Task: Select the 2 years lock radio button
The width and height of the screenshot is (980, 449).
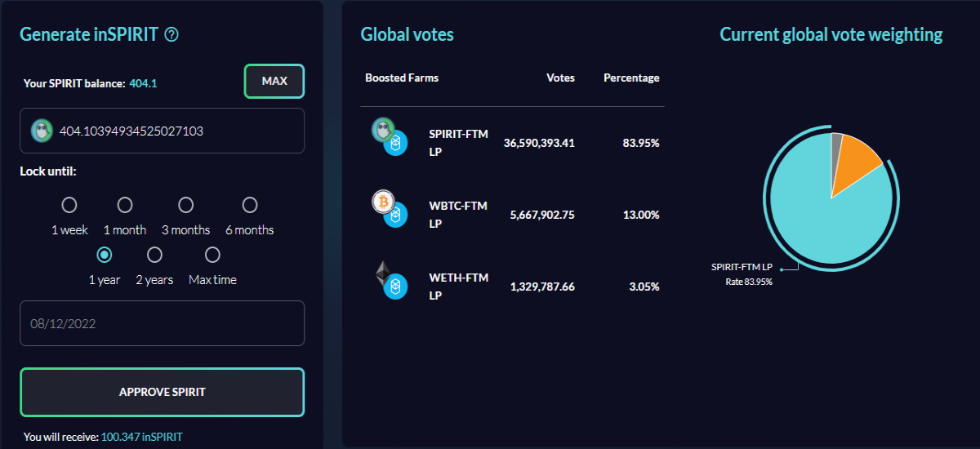Action: click(154, 255)
